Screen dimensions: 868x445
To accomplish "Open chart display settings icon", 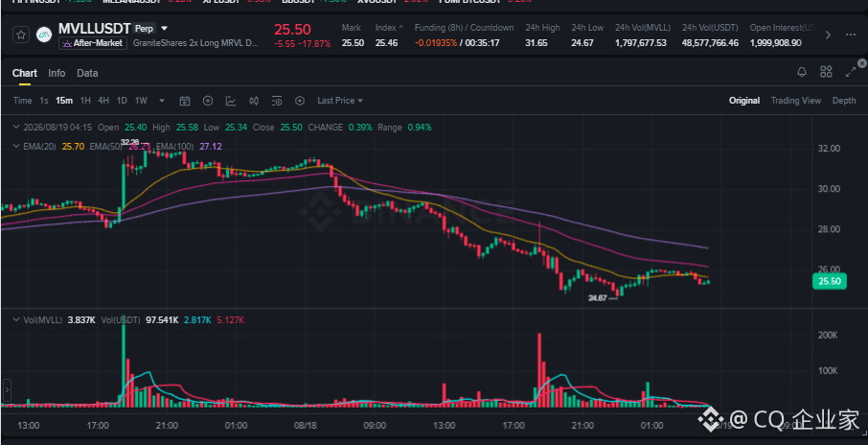I will coord(277,101).
